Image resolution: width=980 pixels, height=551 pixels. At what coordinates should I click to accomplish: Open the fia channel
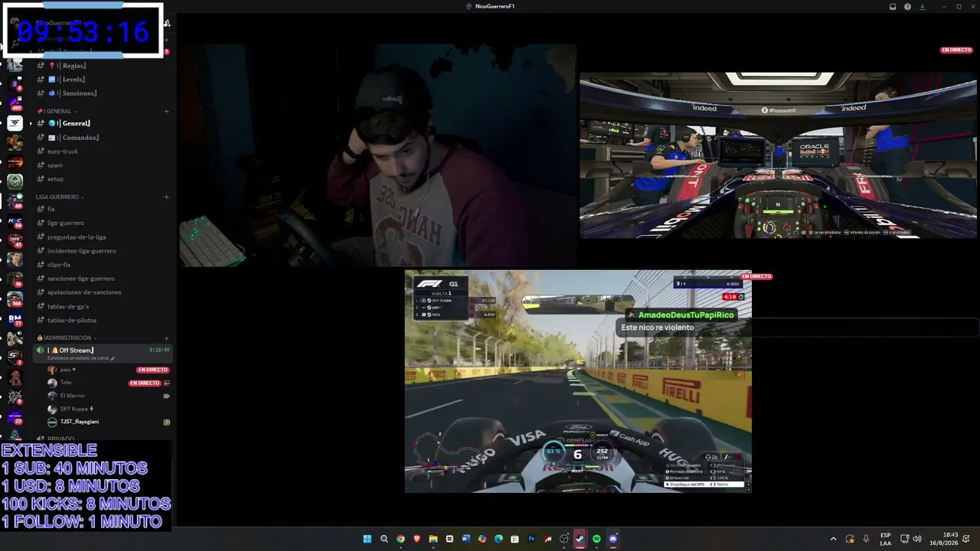pyautogui.click(x=103, y=209)
